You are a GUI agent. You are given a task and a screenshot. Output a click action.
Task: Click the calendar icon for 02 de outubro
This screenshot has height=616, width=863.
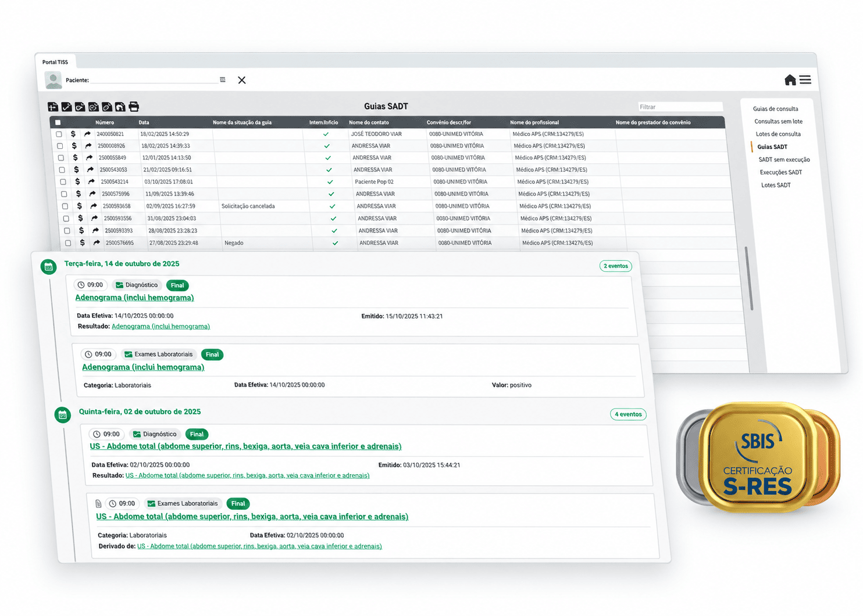coord(63,415)
